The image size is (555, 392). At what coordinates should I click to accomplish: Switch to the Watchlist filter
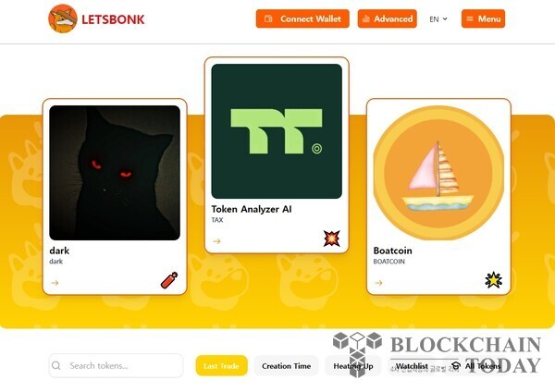coord(412,366)
